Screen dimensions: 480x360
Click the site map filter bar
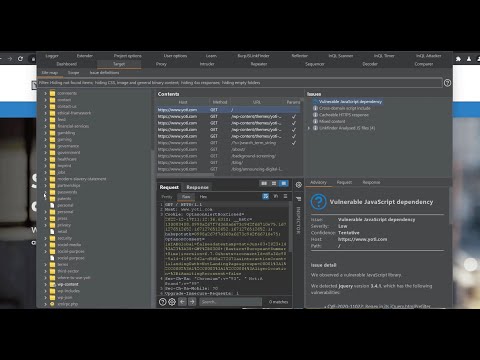point(240,83)
